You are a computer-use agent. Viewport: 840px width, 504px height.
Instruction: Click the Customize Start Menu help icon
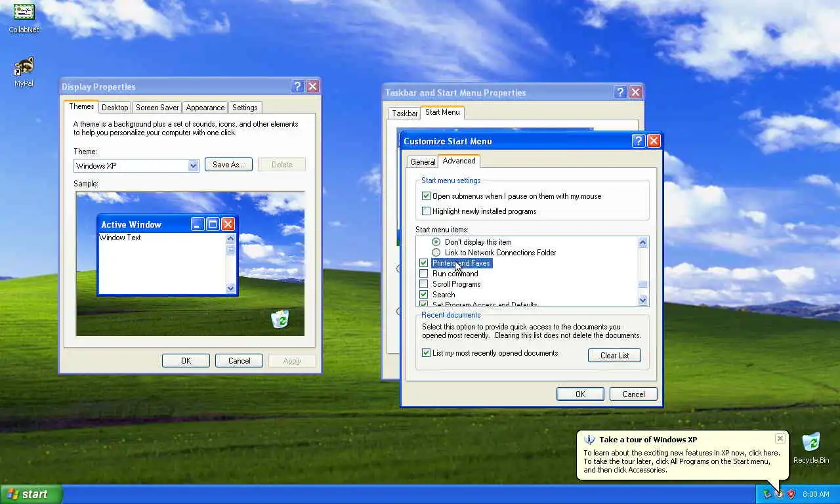(639, 141)
